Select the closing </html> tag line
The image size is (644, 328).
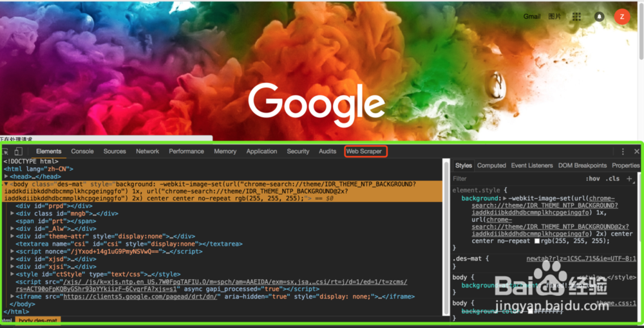(x=16, y=311)
